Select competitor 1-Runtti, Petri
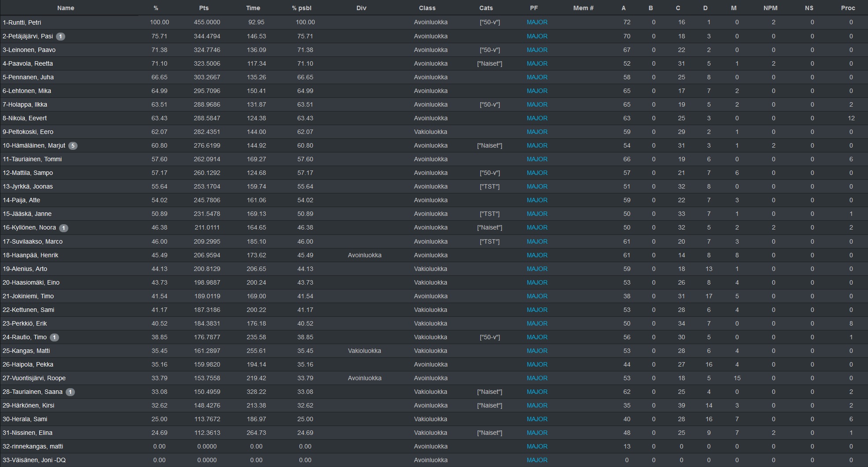The image size is (868, 467). 22,22
